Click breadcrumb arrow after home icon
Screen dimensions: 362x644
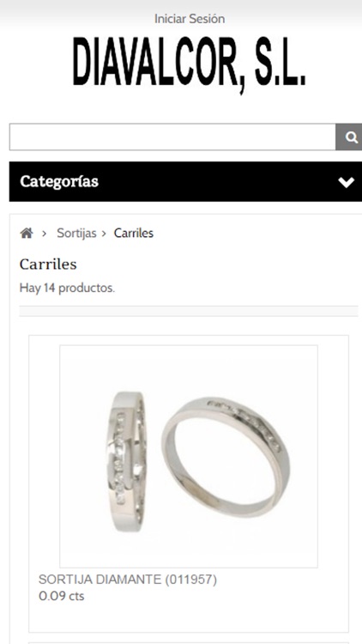(44, 234)
